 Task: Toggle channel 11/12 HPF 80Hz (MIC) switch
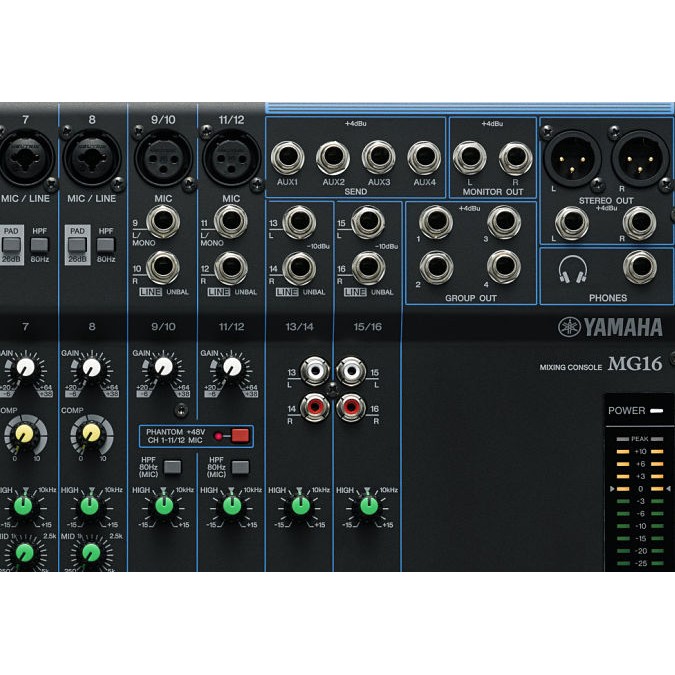click(240, 467)
